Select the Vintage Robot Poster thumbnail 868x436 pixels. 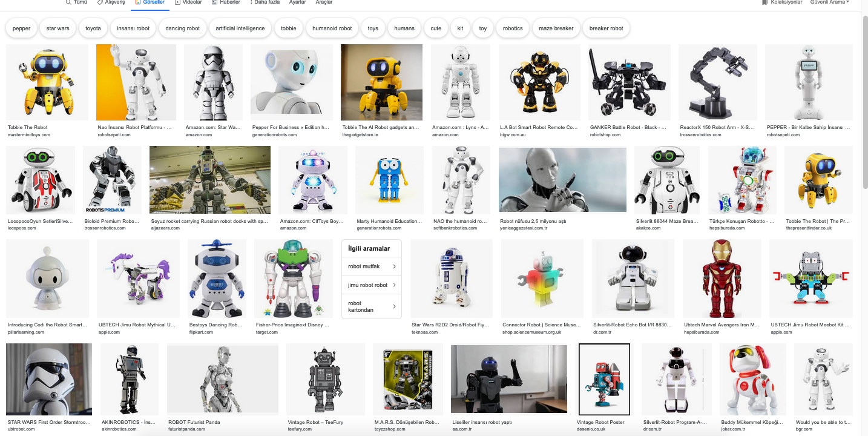click(x=604, y=379)
